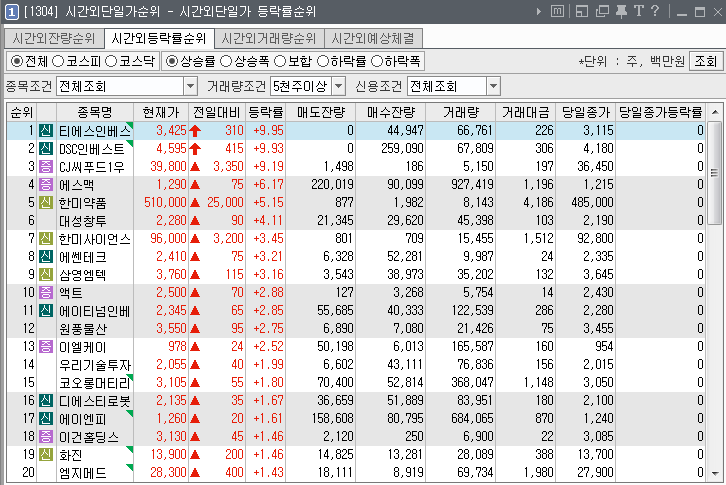The width and height of the screenshot is (726, 485).
Task: Sort by the 순위 column header
Action: (22, 112)
